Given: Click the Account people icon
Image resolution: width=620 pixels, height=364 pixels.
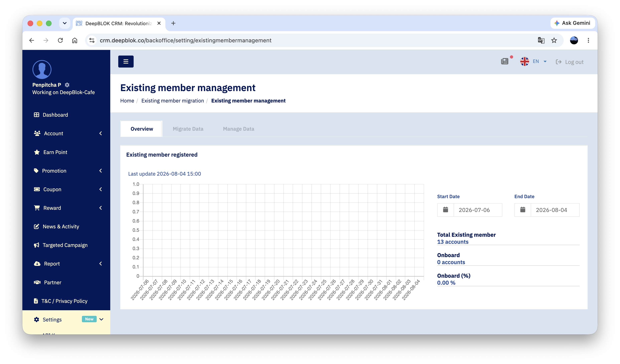Looking at the screenshot, I should tap(37, 133).
